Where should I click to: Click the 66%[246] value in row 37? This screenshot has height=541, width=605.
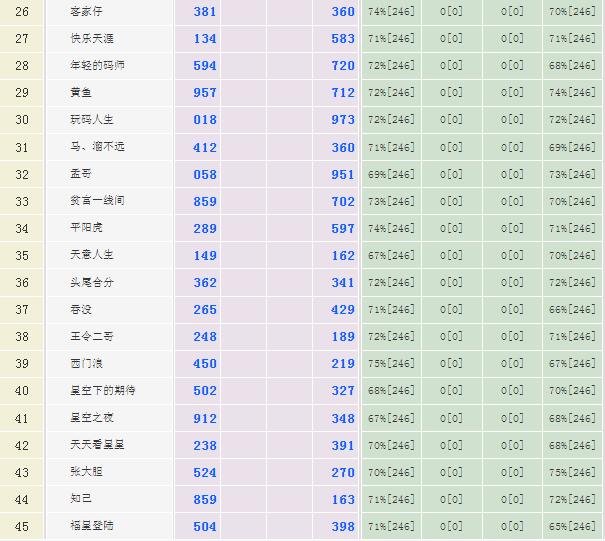tap(572, 310)
